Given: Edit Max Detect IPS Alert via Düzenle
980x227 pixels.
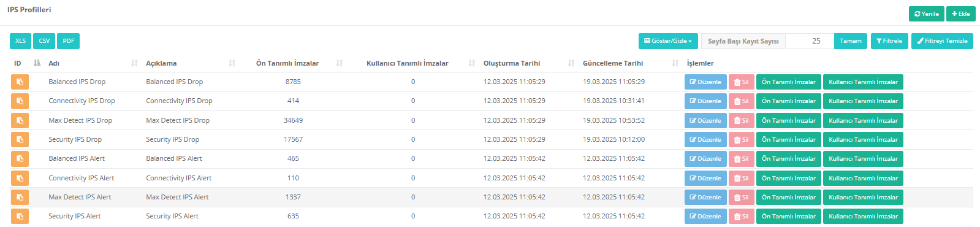Looking at the screenshot, I should tap(705, 198).
